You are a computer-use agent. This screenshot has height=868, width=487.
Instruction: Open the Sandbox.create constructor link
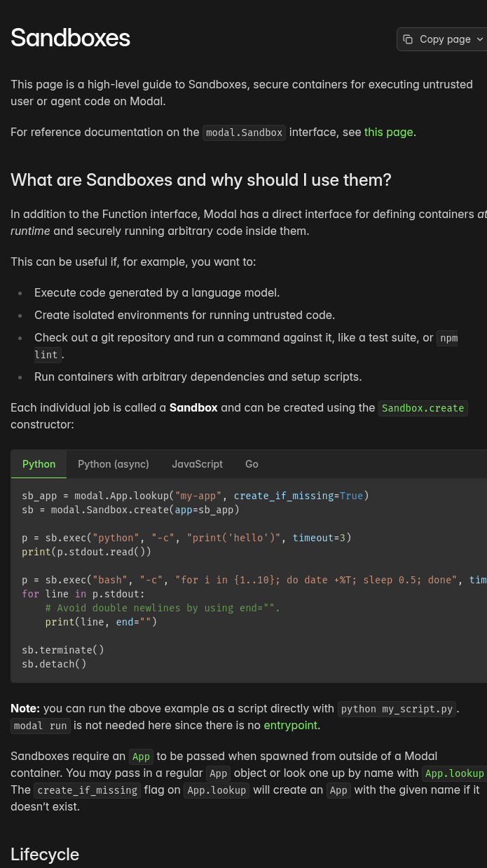[423, 408]
